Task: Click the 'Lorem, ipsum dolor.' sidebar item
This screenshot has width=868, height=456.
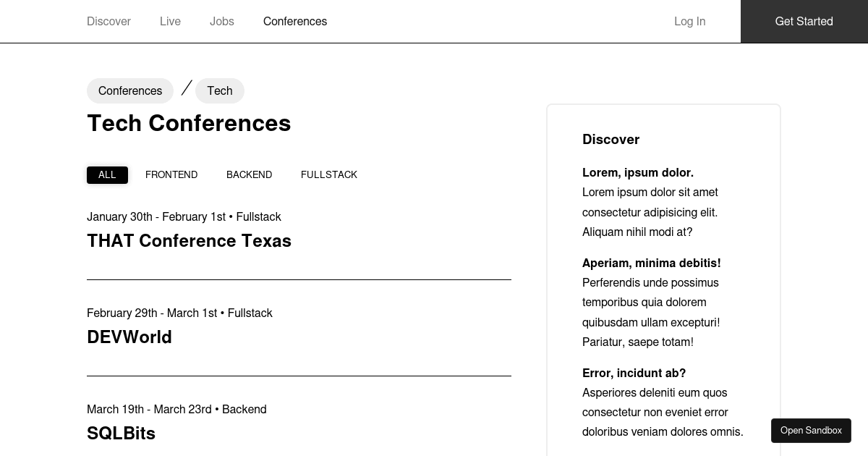Action: [637, 172]
